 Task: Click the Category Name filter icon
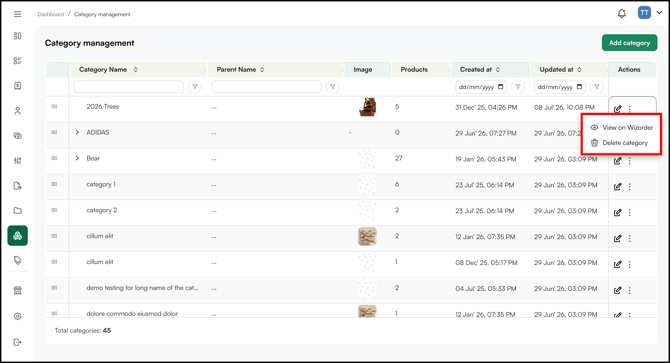click(195, 87)
